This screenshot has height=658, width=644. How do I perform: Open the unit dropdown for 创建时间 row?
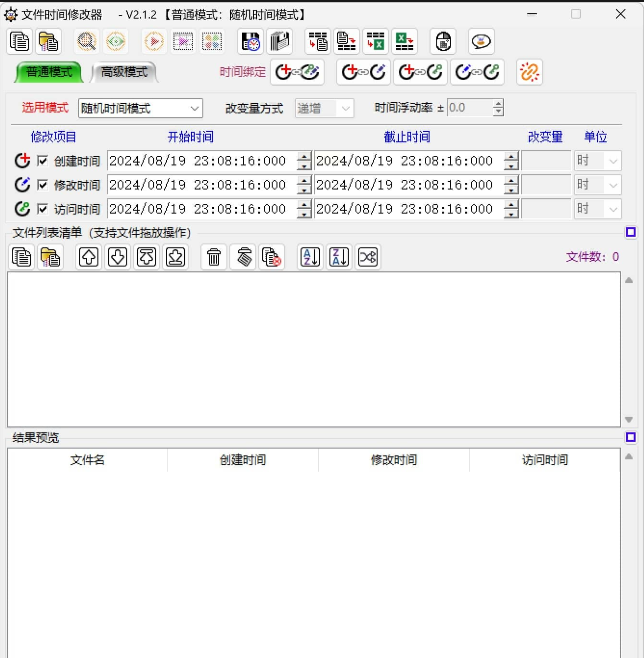[598, 161]
